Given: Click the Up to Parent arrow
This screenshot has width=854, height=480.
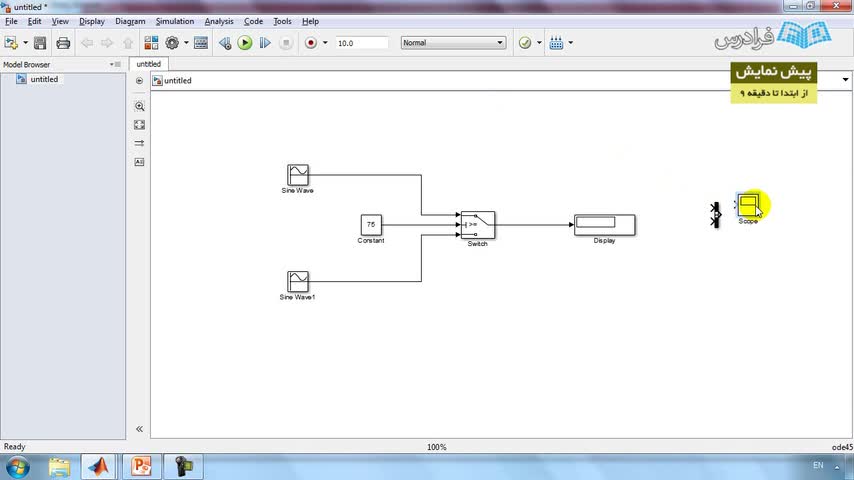Looking at the screenshot, I should pyautogui.click(x=128, y=42).
